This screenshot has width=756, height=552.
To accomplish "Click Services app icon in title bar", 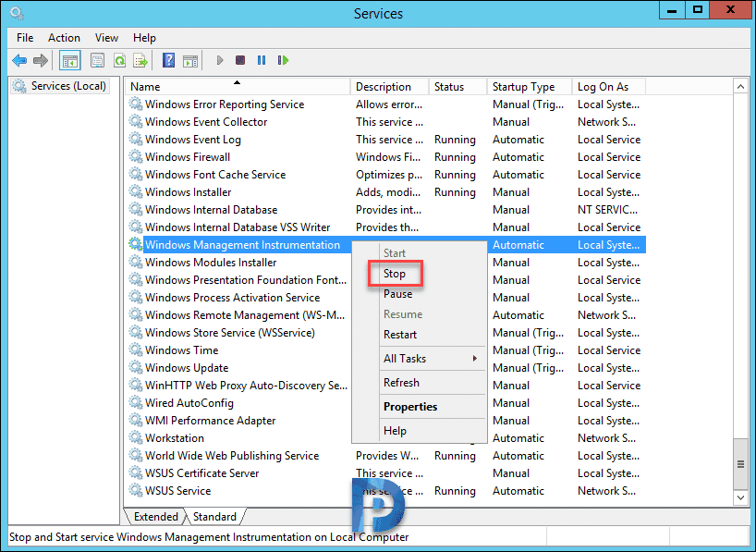I will click(x=18, y=13).
